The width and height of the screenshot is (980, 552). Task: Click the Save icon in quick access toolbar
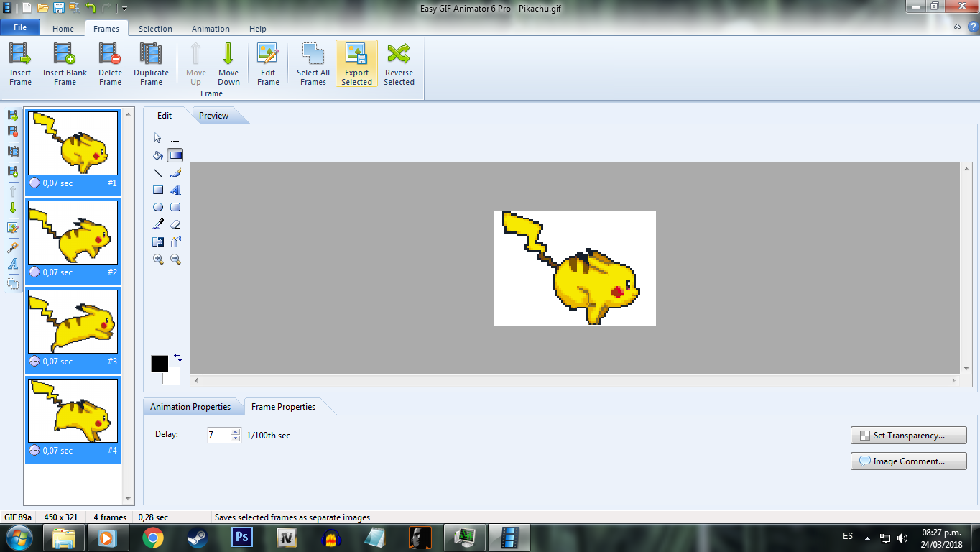pos(58,8)
